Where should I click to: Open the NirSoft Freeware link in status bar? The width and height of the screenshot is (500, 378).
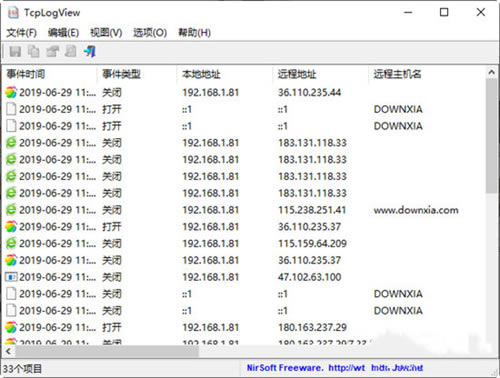tap(335, 368)
